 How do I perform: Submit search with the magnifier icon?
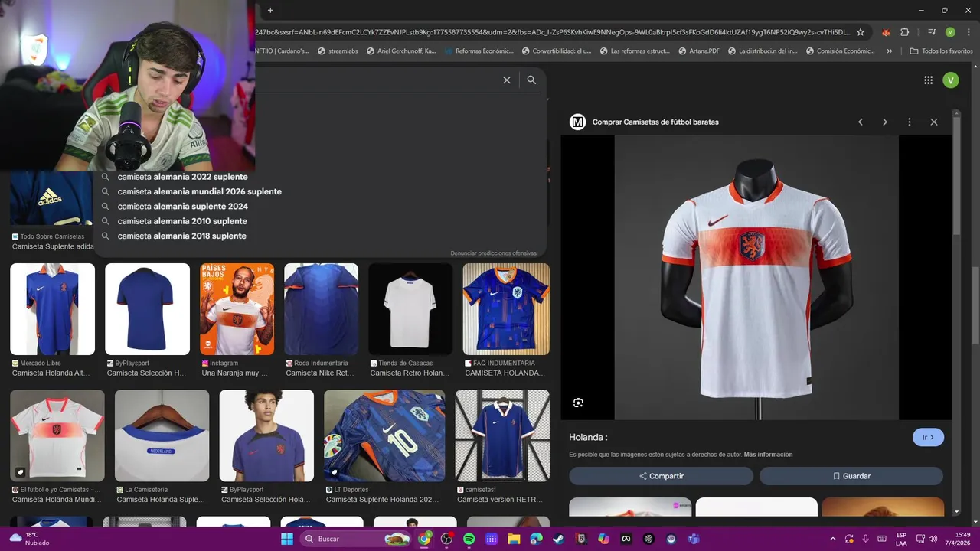[531, 80]
